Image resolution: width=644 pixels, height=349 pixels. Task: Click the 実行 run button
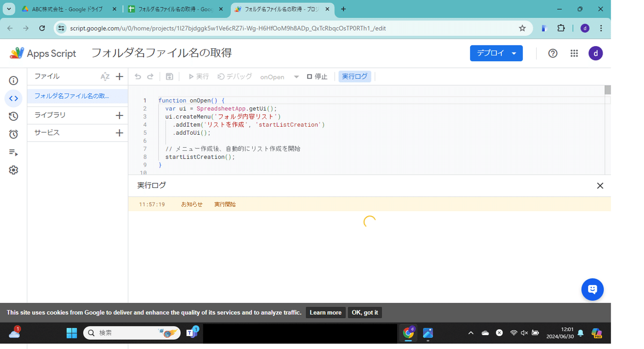click(x=199, y=77)
